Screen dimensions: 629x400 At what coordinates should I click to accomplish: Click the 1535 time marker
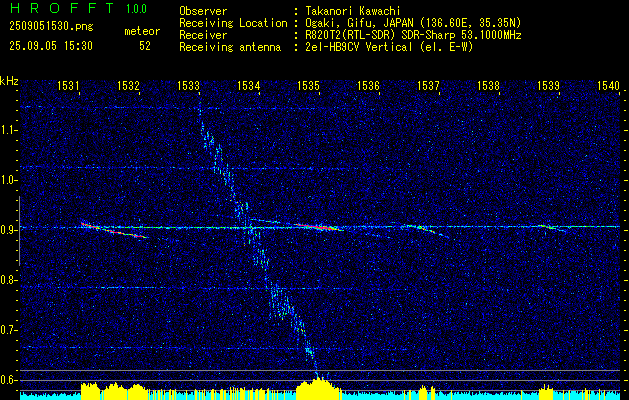pos(308,85)
